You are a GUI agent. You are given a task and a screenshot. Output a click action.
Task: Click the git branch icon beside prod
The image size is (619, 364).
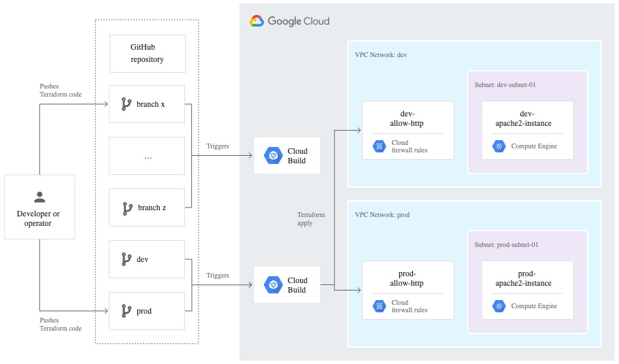point(127,311)
